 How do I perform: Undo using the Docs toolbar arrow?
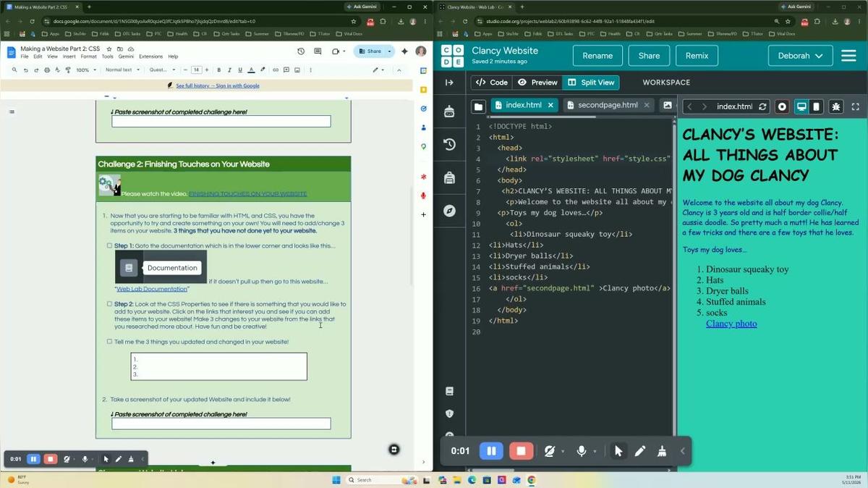click(25, 70)
